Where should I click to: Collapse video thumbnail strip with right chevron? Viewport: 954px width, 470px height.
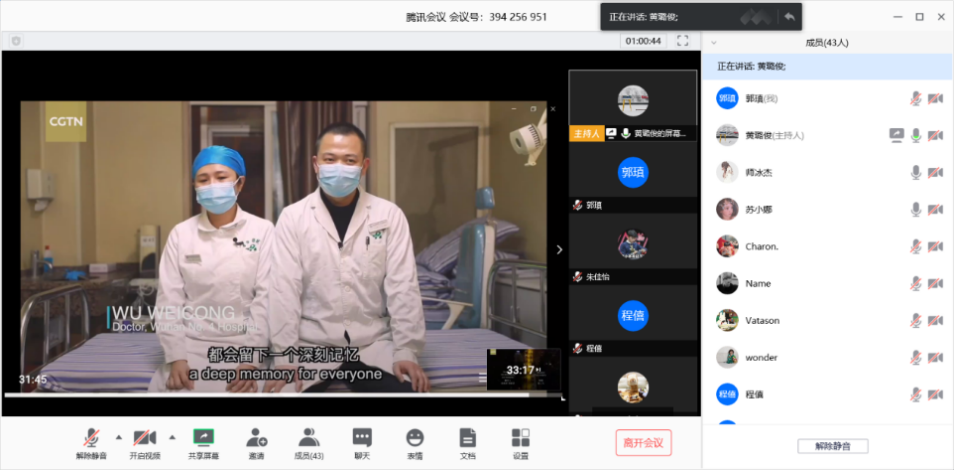pos(560,249)
